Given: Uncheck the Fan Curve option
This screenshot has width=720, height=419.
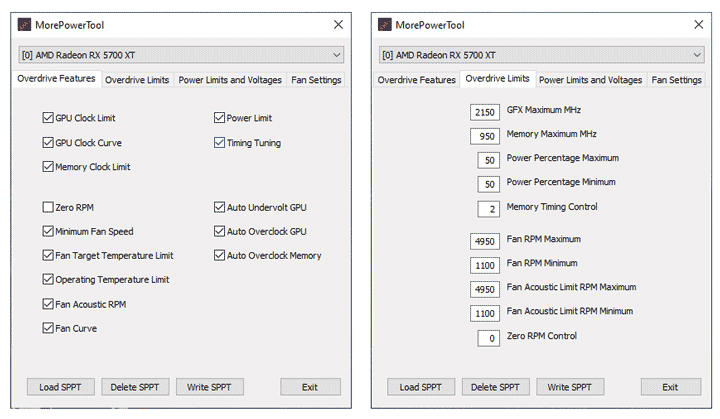Looking at the screenshot, I should pos(48,328).
